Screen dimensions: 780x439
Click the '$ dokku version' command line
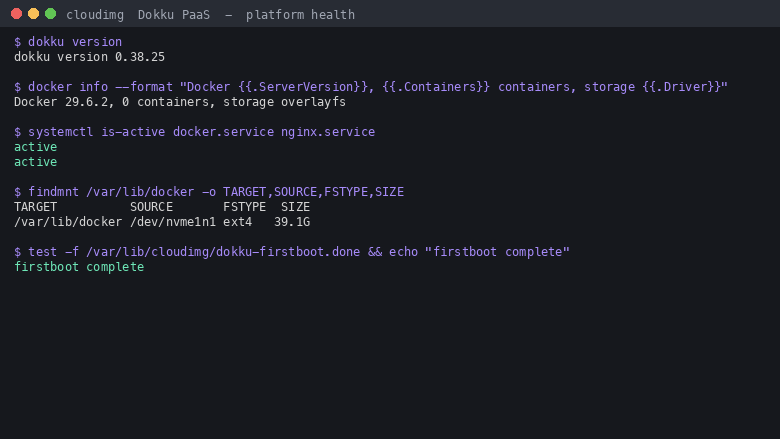(x=68, y=42)
